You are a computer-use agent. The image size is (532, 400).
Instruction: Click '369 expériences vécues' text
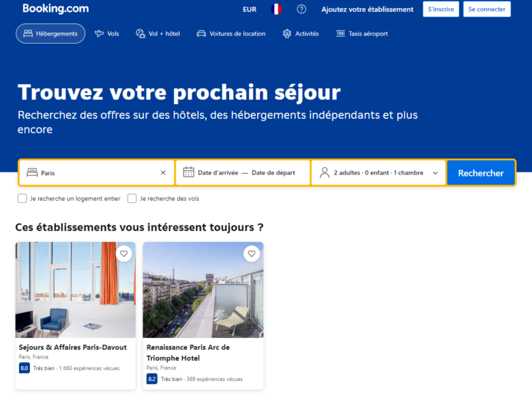tap(214, 379)
